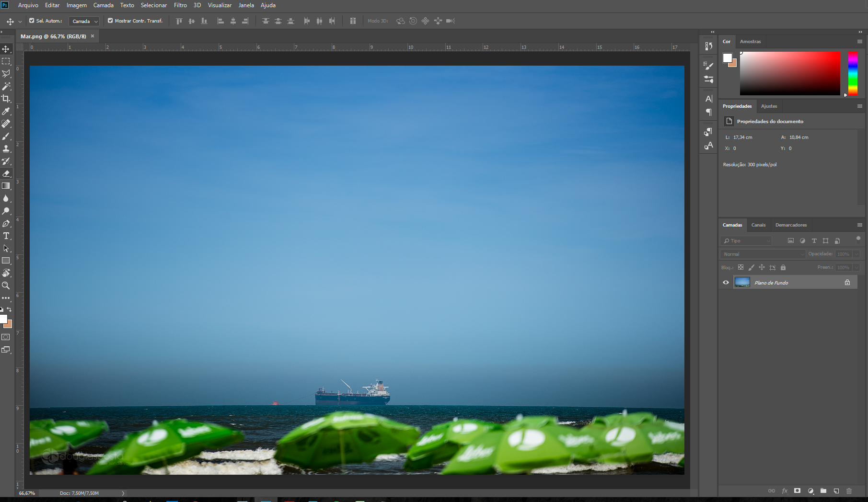Select the Eraser tool
The width and height of the screenshot is (868, 502).
point(6,173)
